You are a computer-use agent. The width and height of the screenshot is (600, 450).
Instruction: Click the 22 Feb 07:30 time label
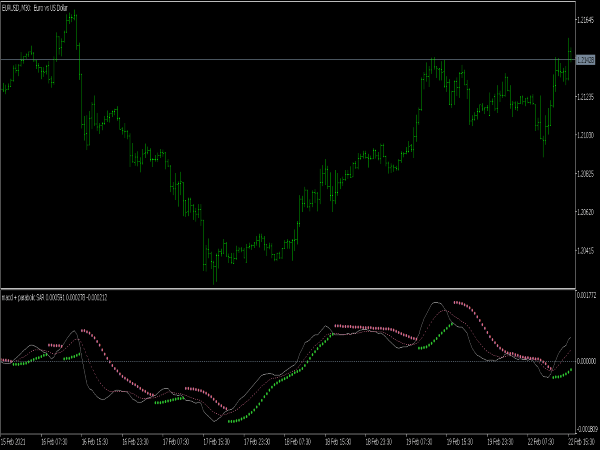pyautogui.click(x=541, y=442)
